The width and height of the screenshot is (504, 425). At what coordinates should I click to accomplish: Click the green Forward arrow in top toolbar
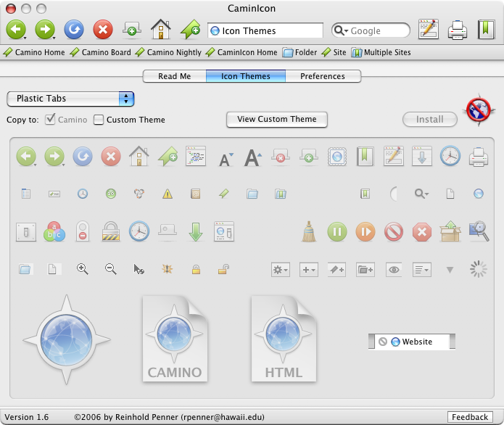[x=45, y=30]
